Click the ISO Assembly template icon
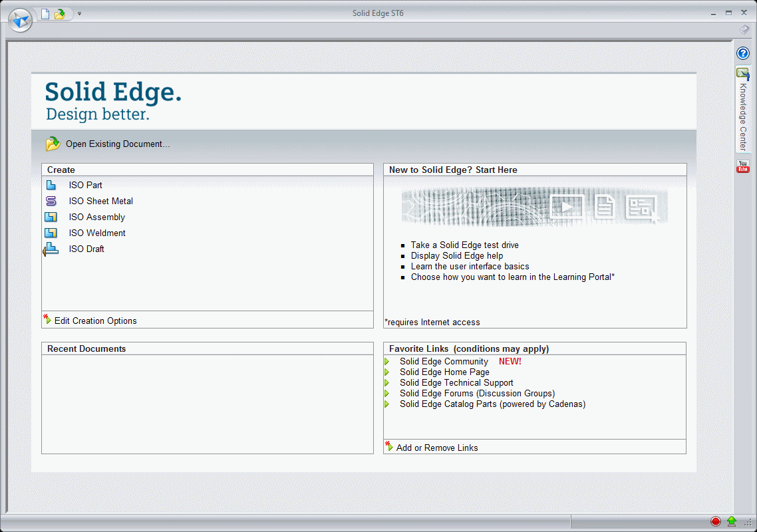757x532 pixels. (x=51, y=217)
